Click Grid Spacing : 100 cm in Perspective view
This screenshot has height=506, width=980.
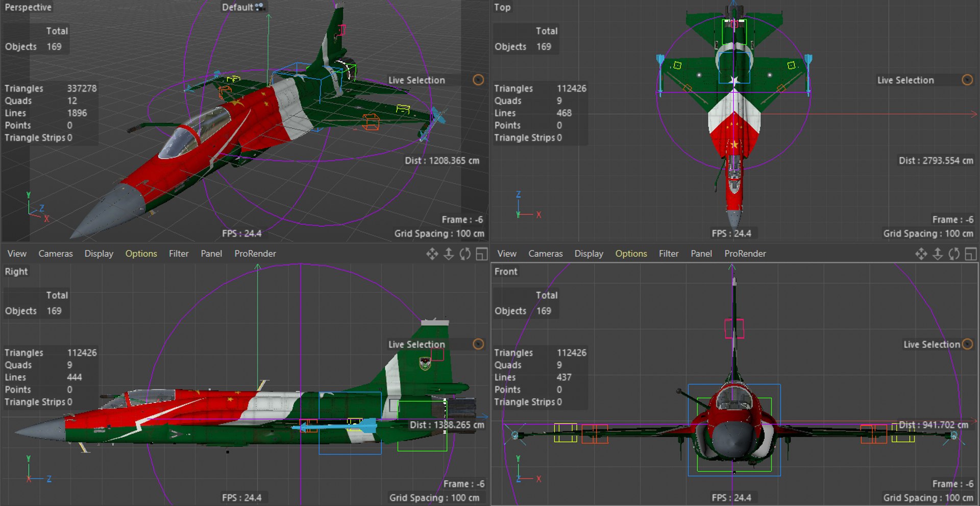tap(439, 233)
